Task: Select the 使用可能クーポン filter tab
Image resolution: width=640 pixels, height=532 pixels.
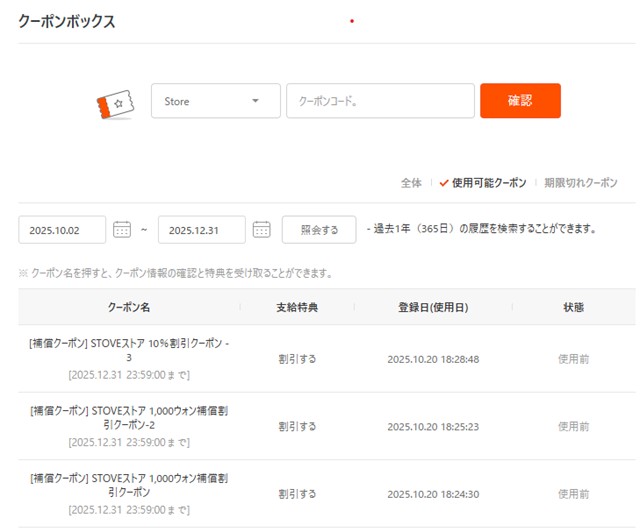Action: [x=488, y=183]
